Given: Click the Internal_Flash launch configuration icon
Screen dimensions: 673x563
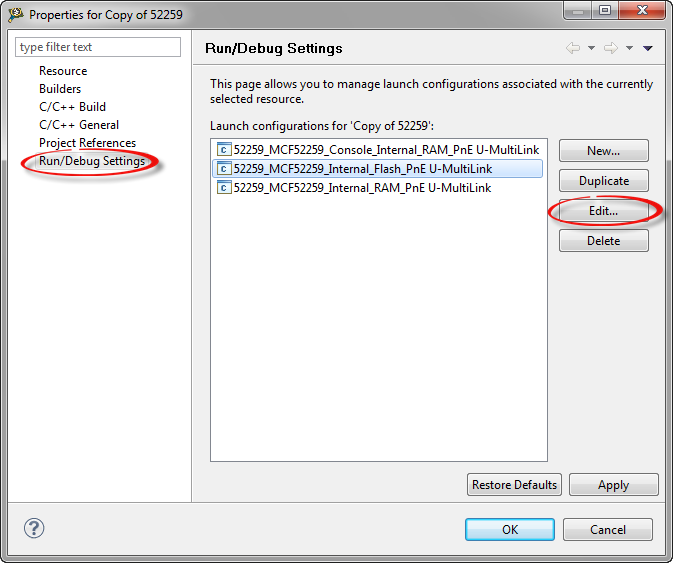Looking at the screenshot, I should point(224,169).
